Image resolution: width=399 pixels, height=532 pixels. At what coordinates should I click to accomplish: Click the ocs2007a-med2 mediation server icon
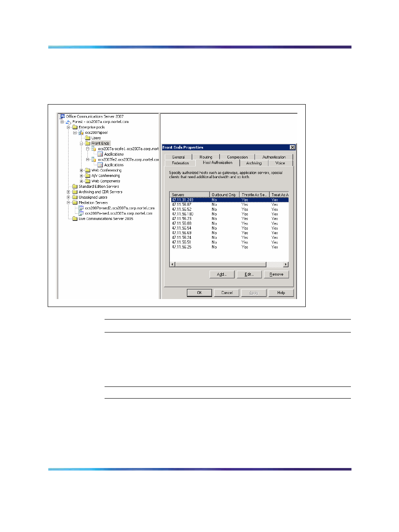pyautogui.click(x=81, y=208)
